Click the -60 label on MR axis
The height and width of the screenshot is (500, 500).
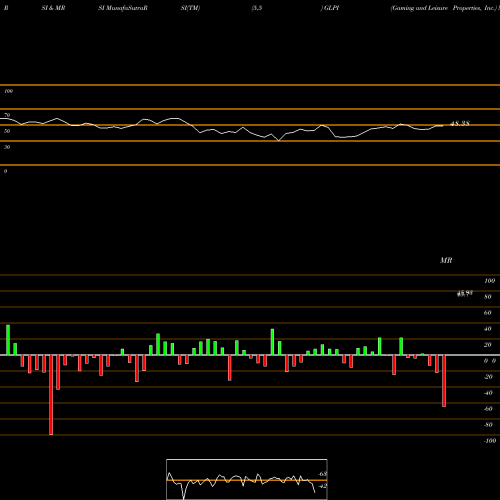point(488,409)
